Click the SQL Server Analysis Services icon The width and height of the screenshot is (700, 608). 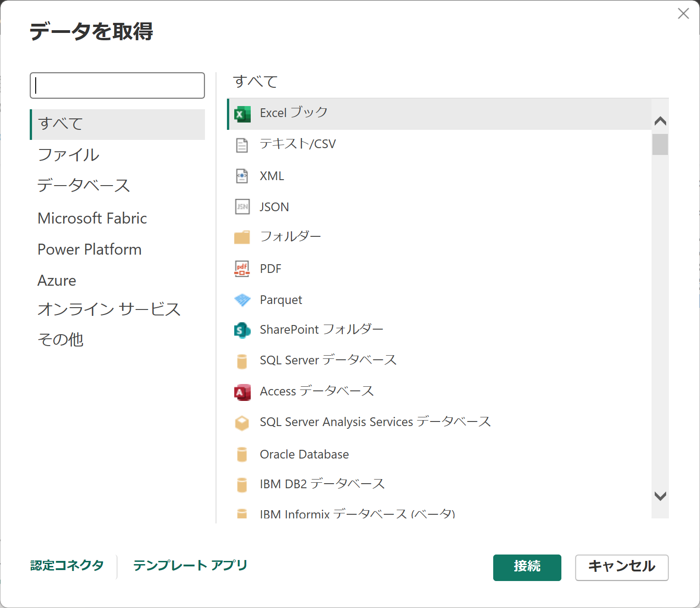tap(242, 423)
